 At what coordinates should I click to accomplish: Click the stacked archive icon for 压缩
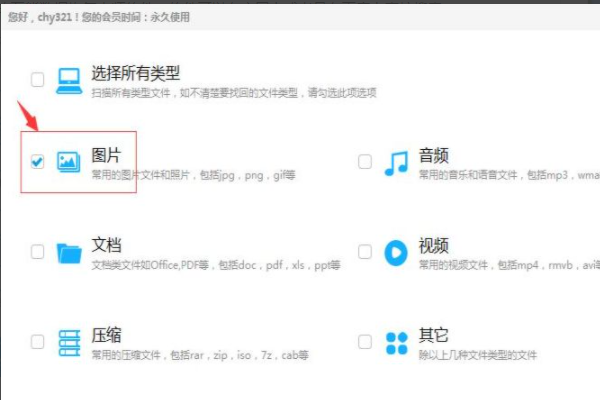point(69,343)
